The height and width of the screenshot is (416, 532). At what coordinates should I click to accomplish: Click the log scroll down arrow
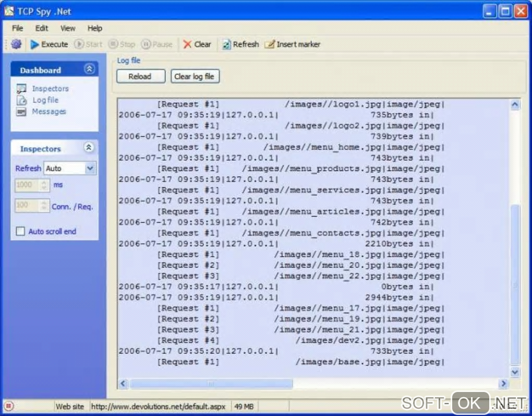515,372
